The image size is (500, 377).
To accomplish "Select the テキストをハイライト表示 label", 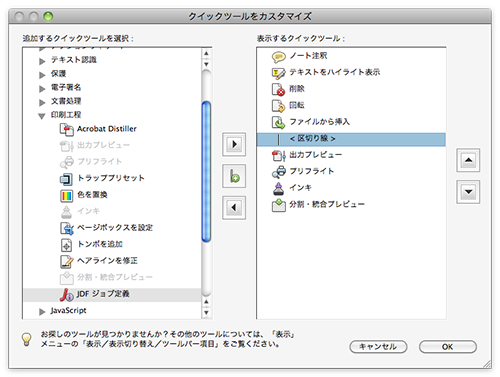I will (x=335, y=72).
